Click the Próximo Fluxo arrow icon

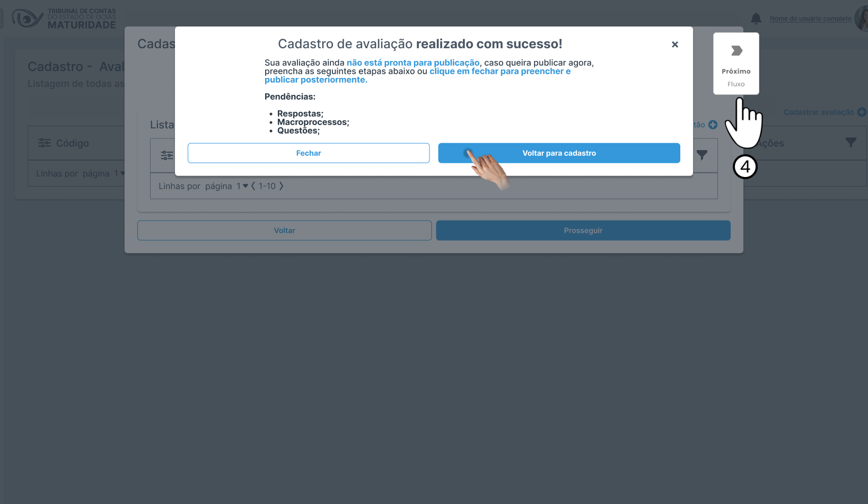point(737,51)
